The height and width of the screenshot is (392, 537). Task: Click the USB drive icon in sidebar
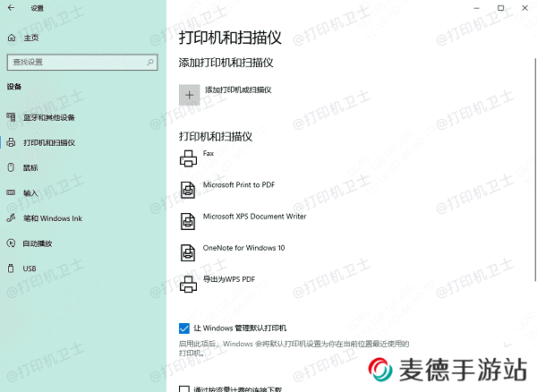[11, 268]
